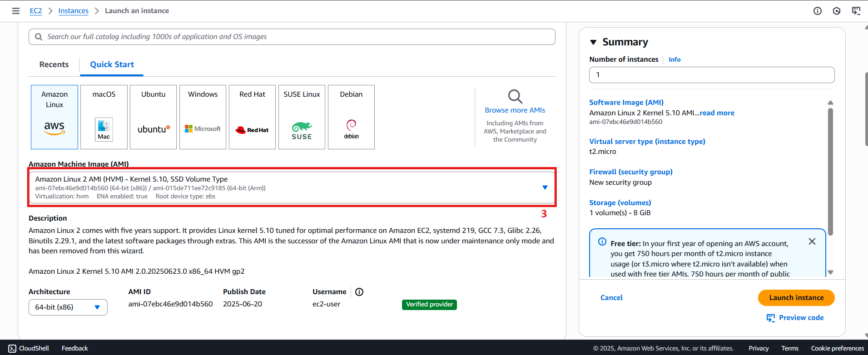This screenshot has height=355, width=868.
Task: Open Cookie preferences in footer
Action: [x=838, y=348]
